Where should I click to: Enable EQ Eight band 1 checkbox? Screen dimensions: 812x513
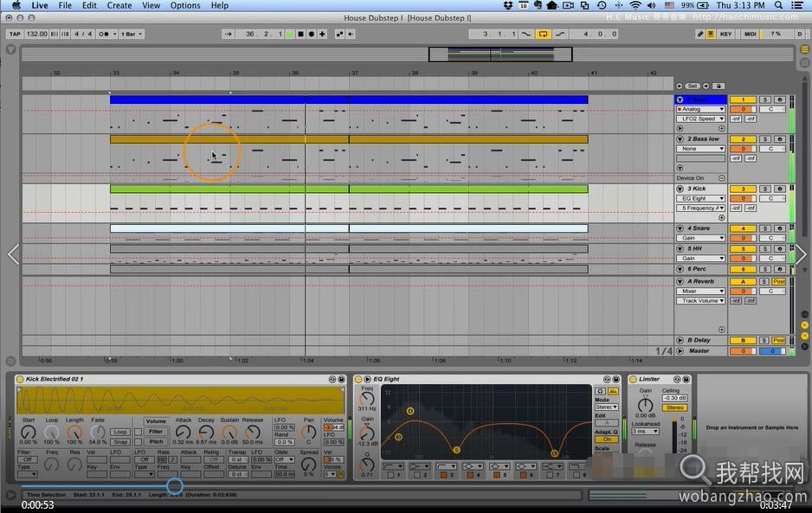pyautogui.click(x=390, y=475)
